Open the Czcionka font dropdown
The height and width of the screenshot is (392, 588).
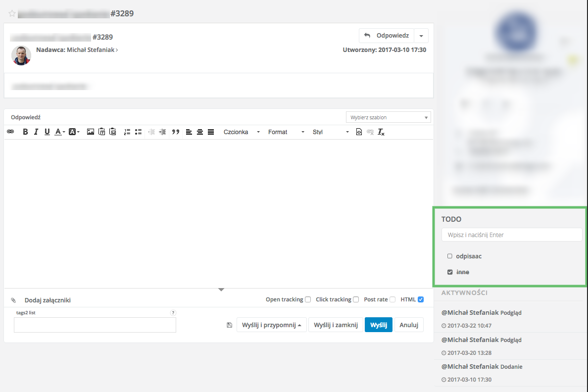(242, 132)
